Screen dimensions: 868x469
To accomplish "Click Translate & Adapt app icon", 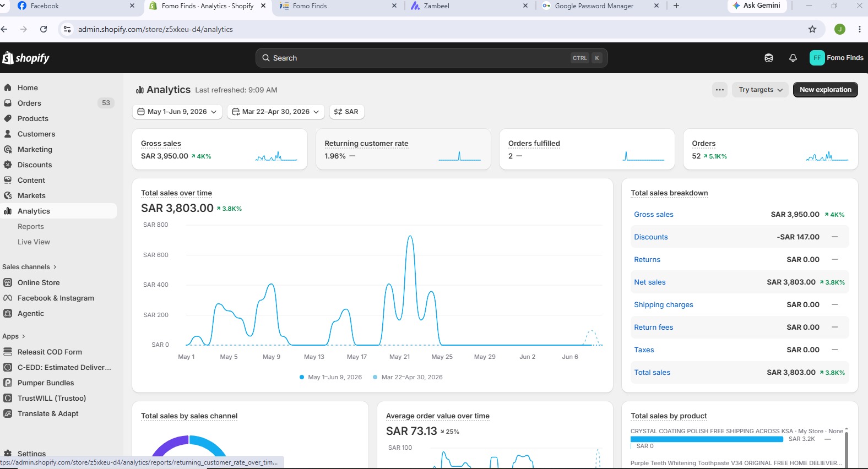I will [8, 413].
